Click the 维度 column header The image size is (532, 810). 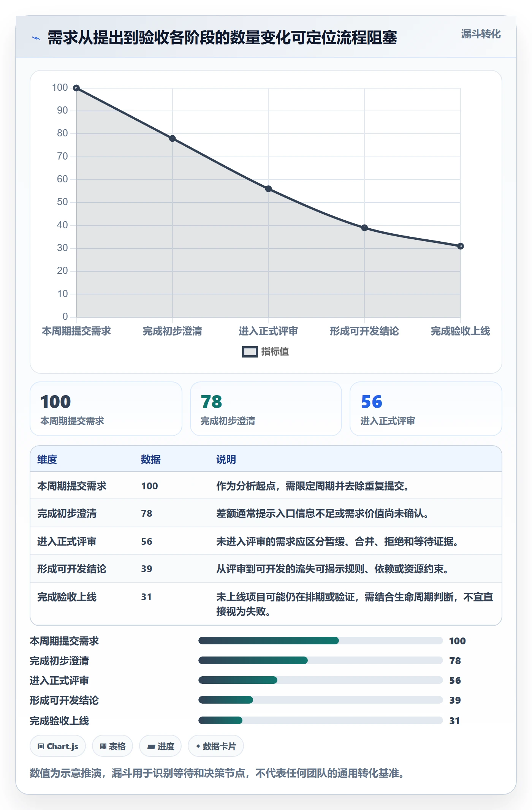(47, 459)
